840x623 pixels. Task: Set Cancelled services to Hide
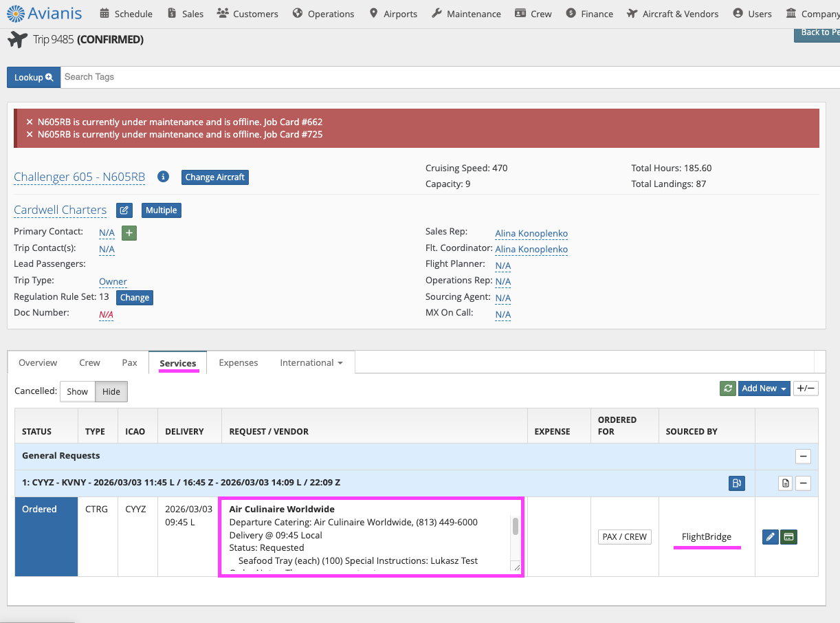click(x=111, y=391)
